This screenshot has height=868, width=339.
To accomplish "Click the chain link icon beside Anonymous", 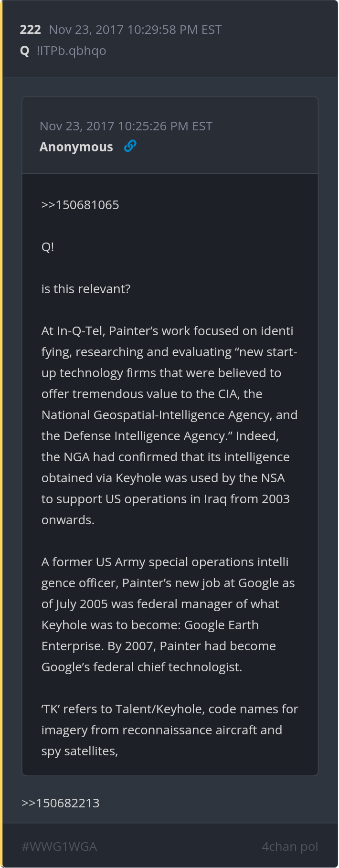I will coord(130,146).
